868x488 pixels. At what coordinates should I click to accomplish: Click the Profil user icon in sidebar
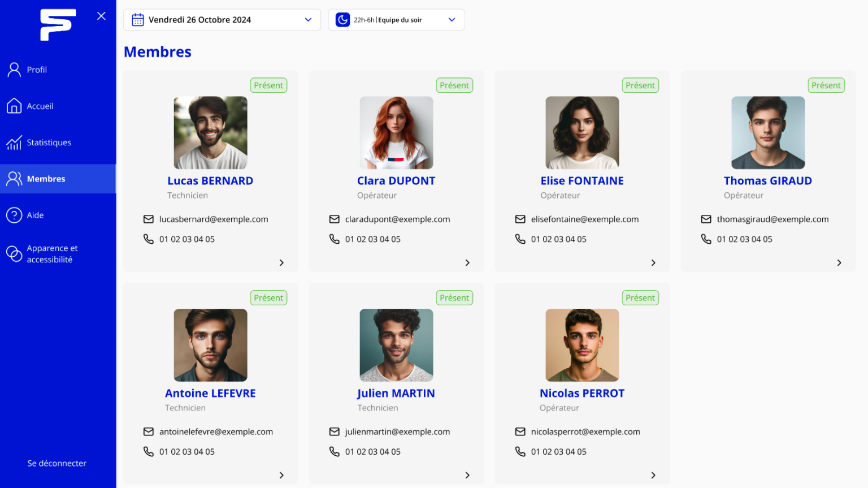click(x=14, y=70)
